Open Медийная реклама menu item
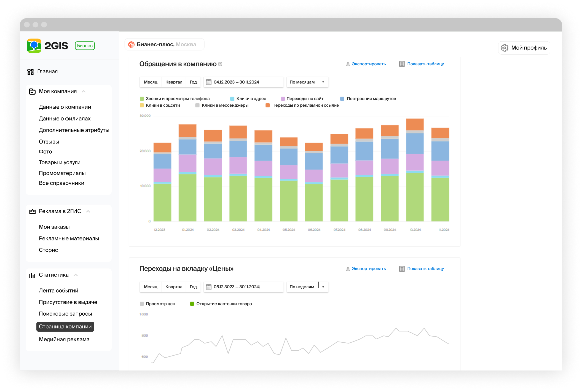Image resolution: width=582 pixels, height=392 pixels. coord(64,340)
